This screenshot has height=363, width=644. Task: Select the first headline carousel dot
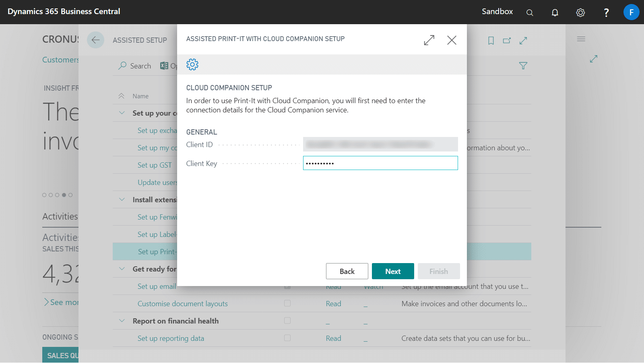[44, 195]
